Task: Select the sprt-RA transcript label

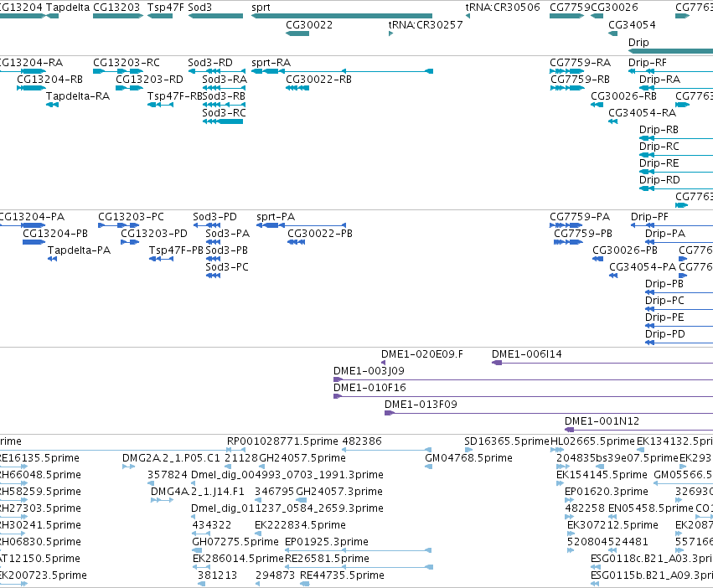Action: (271, 63)
